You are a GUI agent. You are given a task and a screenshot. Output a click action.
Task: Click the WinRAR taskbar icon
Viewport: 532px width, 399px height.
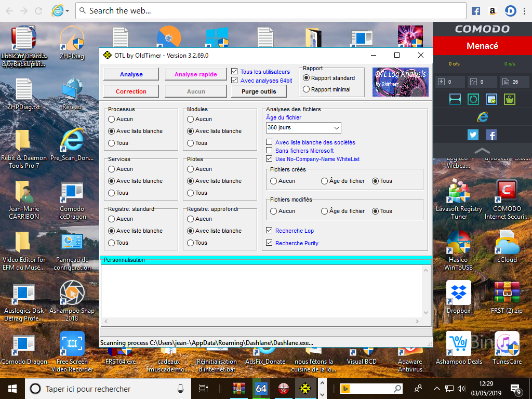(x=239, y=389)
